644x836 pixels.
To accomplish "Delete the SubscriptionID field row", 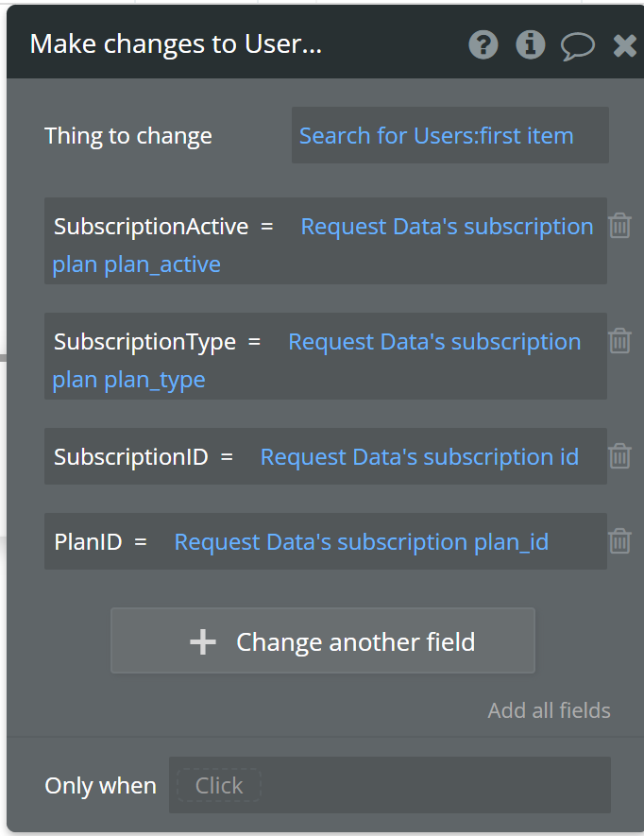I will [x=619, y=456].
